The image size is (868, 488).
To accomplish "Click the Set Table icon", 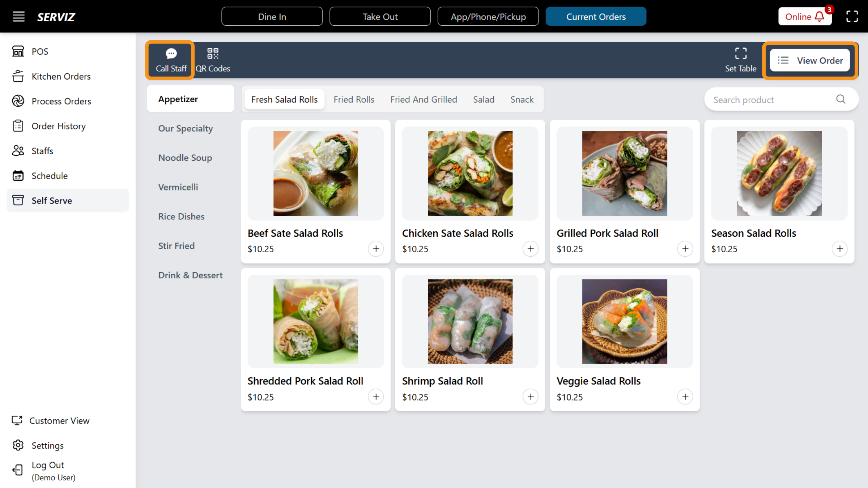I will [x=741, y=53].
